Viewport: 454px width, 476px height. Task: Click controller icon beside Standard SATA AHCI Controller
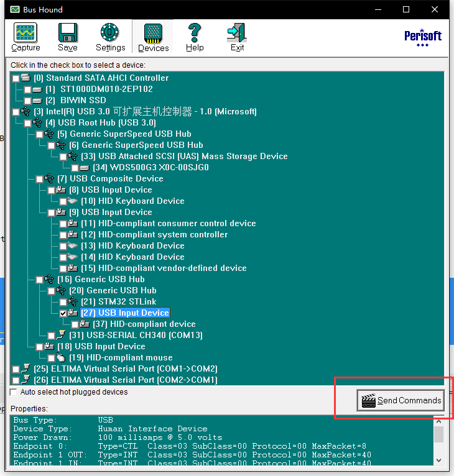pyautogui.click(x=26, y=78)
